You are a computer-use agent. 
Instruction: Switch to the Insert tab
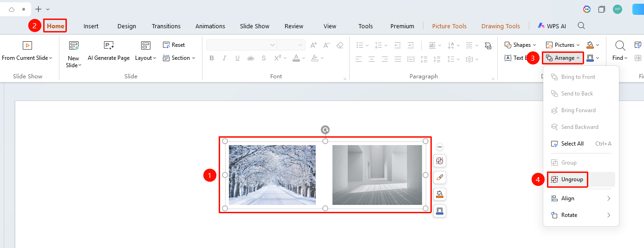91,26
